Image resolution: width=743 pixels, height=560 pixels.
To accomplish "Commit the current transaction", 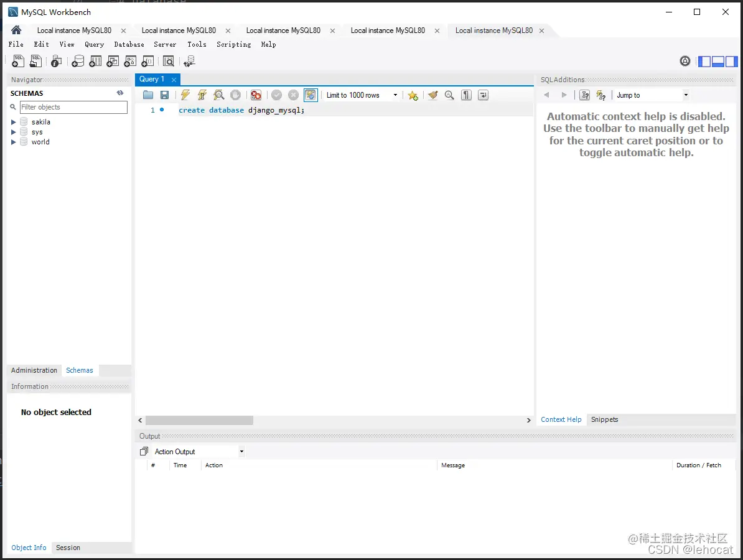I will [277, 95].
